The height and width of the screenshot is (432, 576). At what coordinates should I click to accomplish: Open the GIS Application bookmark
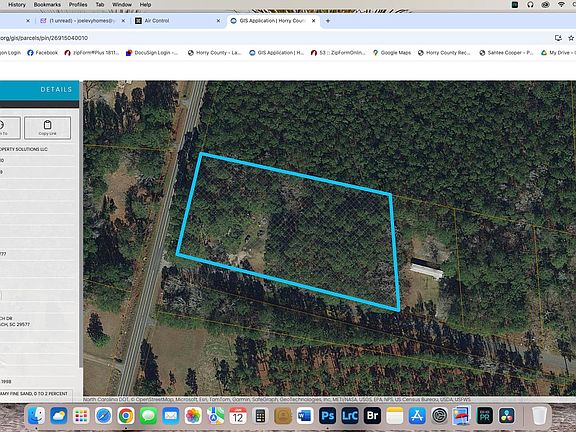(x=277, y=53)
